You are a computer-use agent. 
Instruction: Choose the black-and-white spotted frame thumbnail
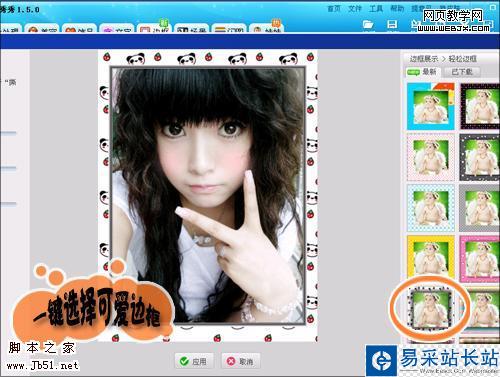(x=431, y=310)
